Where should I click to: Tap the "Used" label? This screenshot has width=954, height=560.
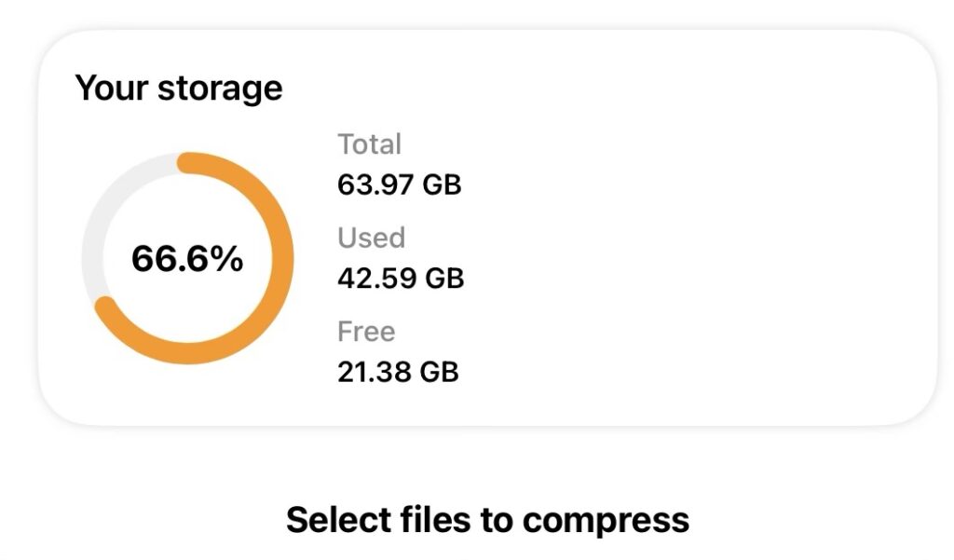[x=371, y=238]
